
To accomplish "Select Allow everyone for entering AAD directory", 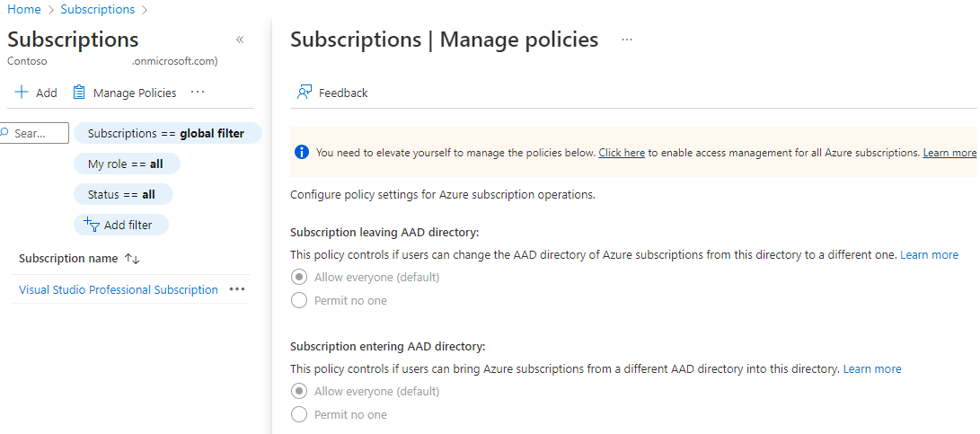I will pos(299,392).
